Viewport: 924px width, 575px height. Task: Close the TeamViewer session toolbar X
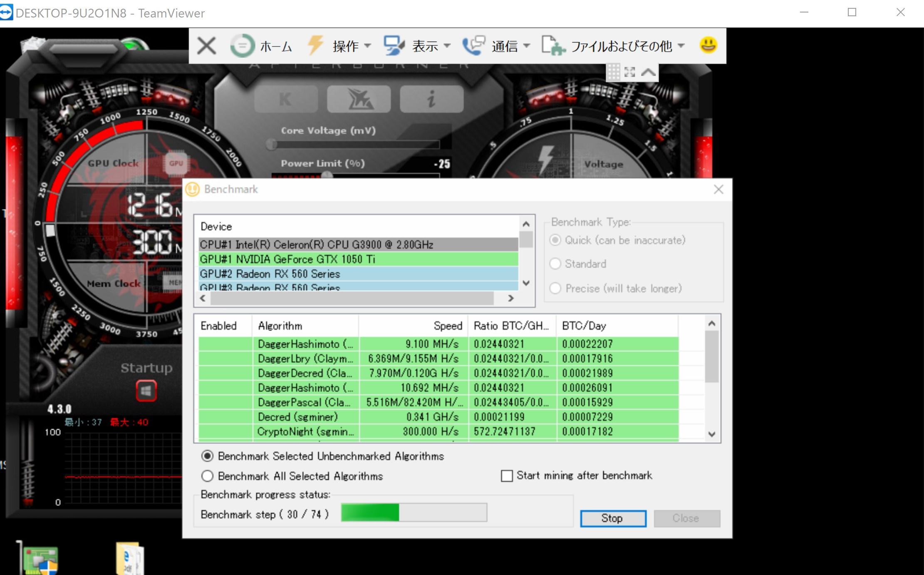click(206, 46)
